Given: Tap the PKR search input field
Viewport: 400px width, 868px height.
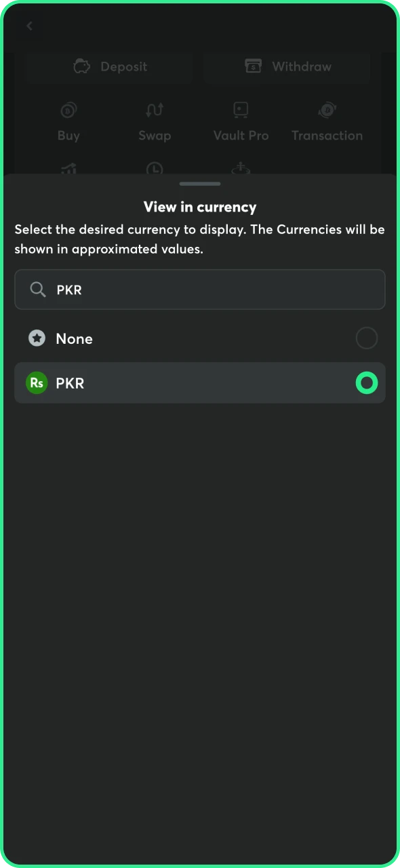Looking at the screenshot, I should click(x=200, y=290).
